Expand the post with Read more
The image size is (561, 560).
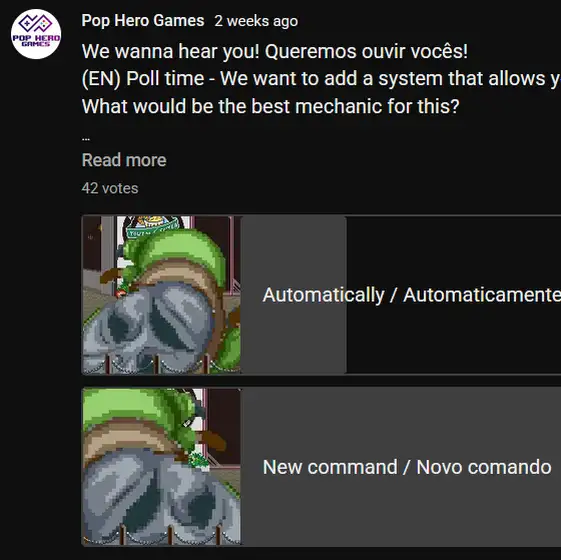click(124, 160)
